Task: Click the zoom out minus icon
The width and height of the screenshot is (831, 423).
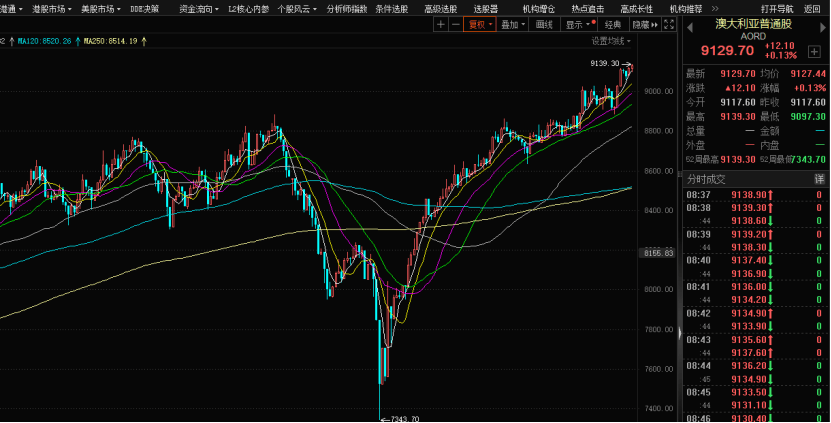Action: click(456, 24)
